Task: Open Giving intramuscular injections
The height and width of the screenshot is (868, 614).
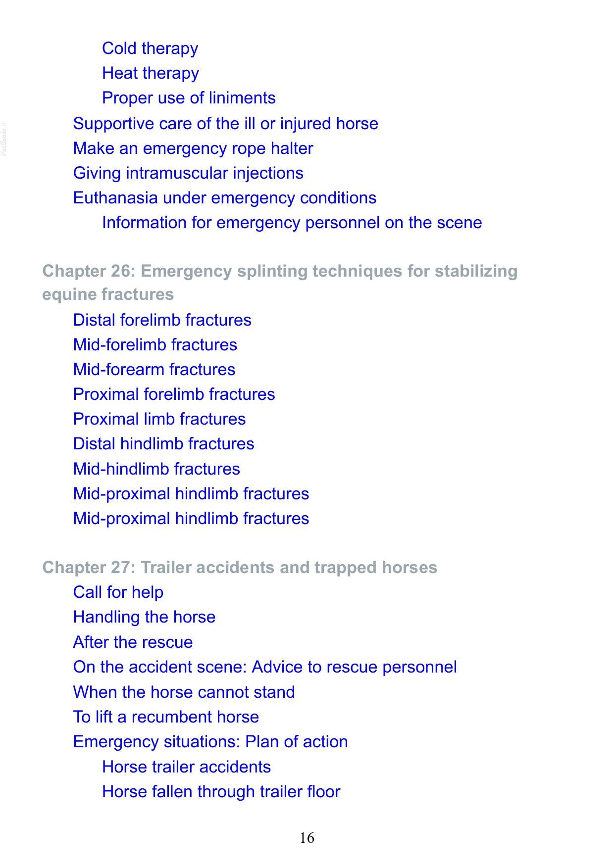Action: (x=188, y=173)
